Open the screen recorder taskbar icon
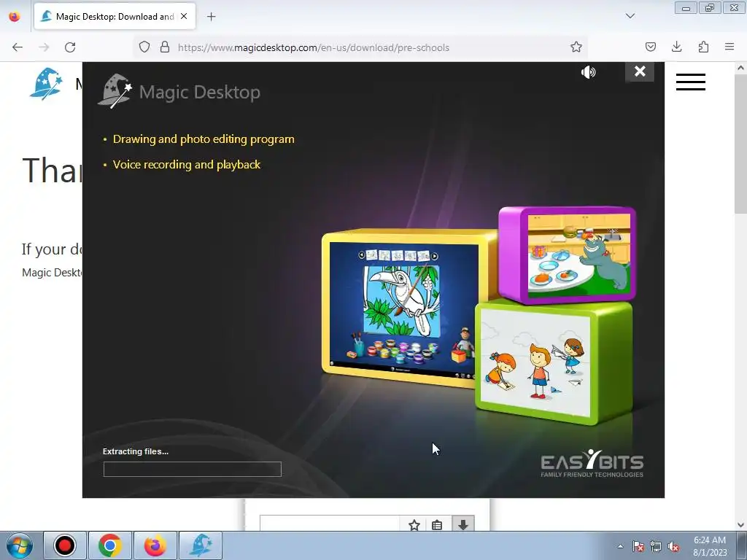The width and height of the screenshot is (747, 560). [65, 545]
